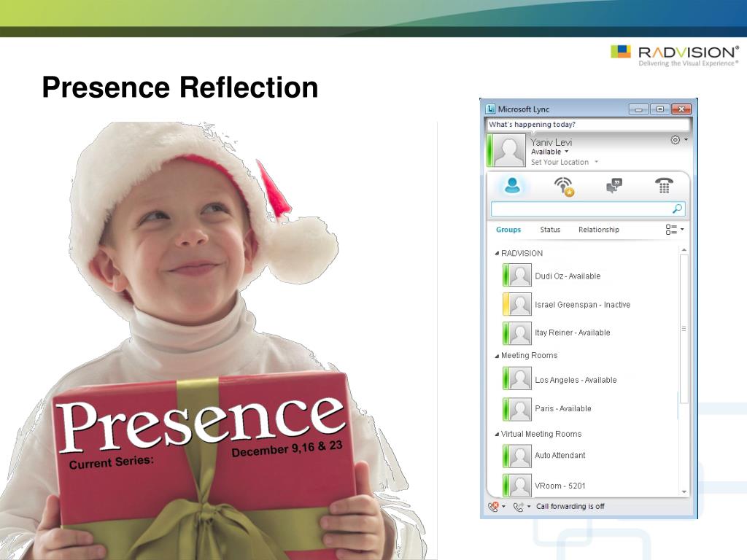747x560 pixels.
Task: Click the Lync application logo icon
Action: [490, 109]
